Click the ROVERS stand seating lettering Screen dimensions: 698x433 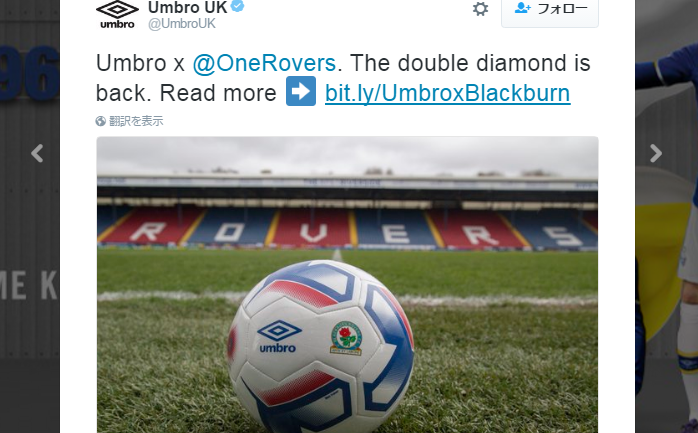pos(347,233)
